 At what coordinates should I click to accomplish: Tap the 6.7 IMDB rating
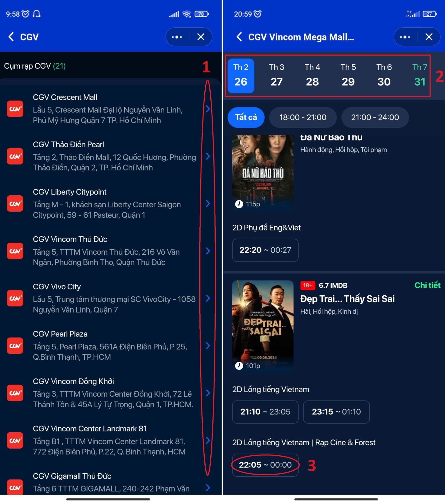(x=333, y=286)
